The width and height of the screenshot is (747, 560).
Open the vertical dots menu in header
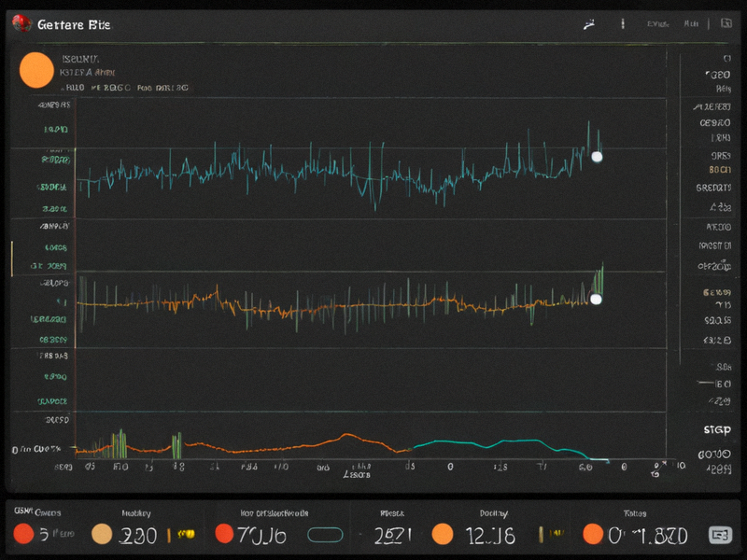(623, 24)
